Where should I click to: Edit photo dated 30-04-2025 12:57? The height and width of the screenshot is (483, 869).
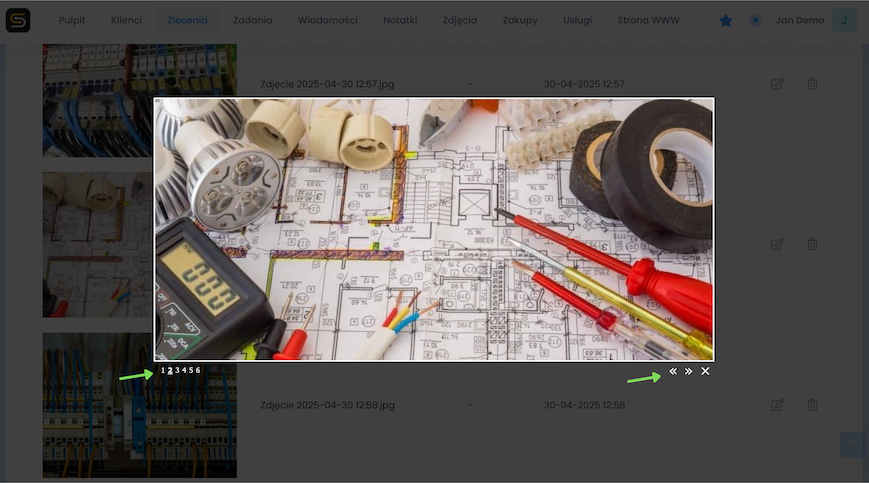pyautogui.click(x=778, y=84)
